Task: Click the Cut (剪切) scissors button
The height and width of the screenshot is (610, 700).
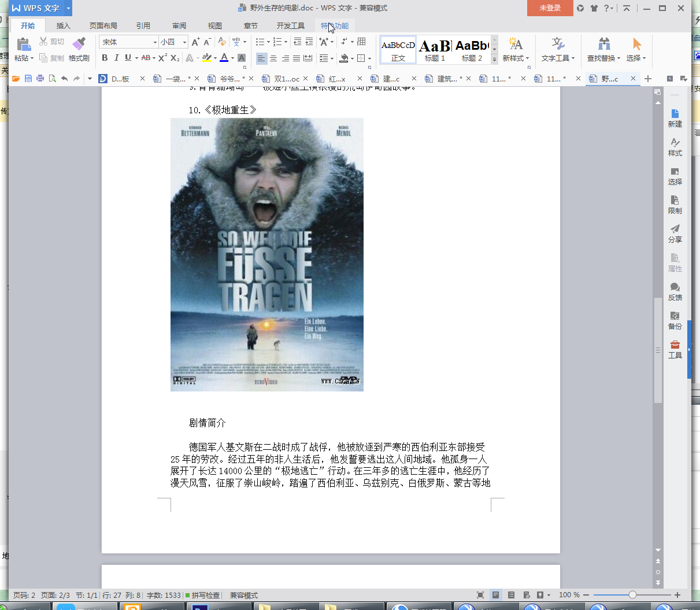Action: click(x=51, y=42)
